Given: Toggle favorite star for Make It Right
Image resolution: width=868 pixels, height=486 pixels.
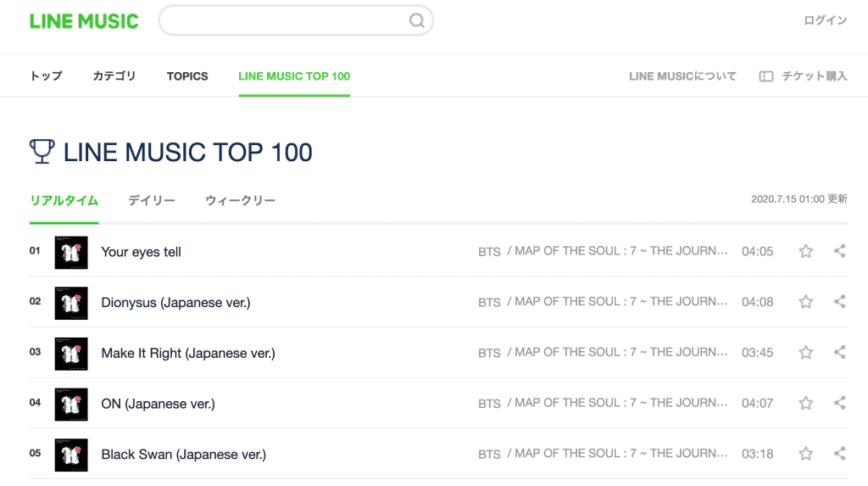Looking at the screenshot, I should coord(806,352).
